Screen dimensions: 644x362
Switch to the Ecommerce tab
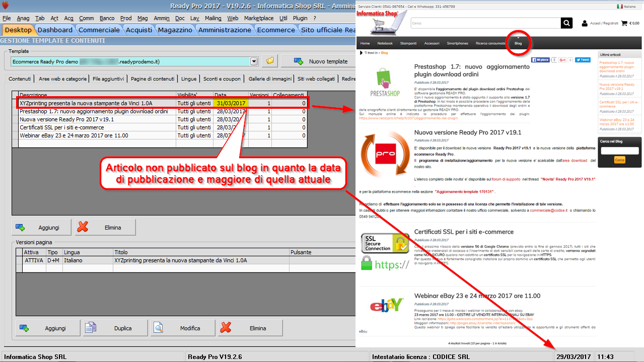pos(276,30)
